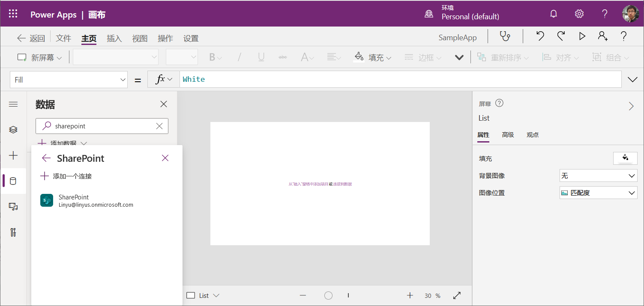Open the 操作 tab
This screenshot has width=644, height=306.
(x=165, y=38)
